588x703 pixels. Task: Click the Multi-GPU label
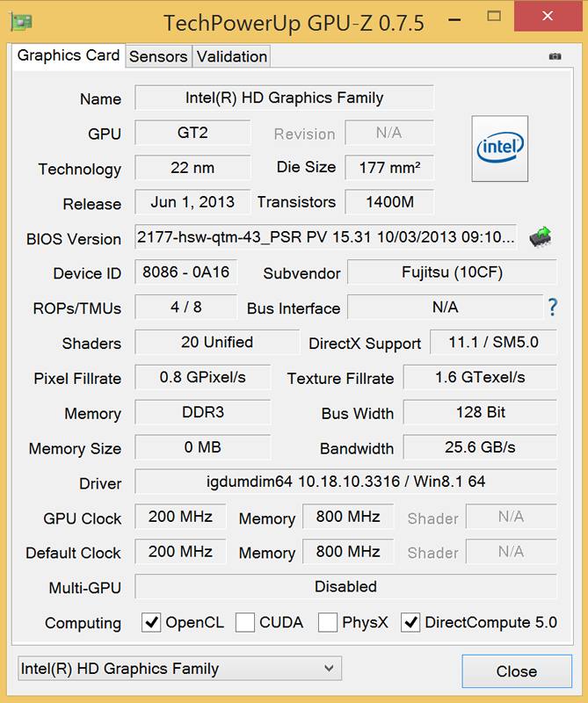[84, 588]
